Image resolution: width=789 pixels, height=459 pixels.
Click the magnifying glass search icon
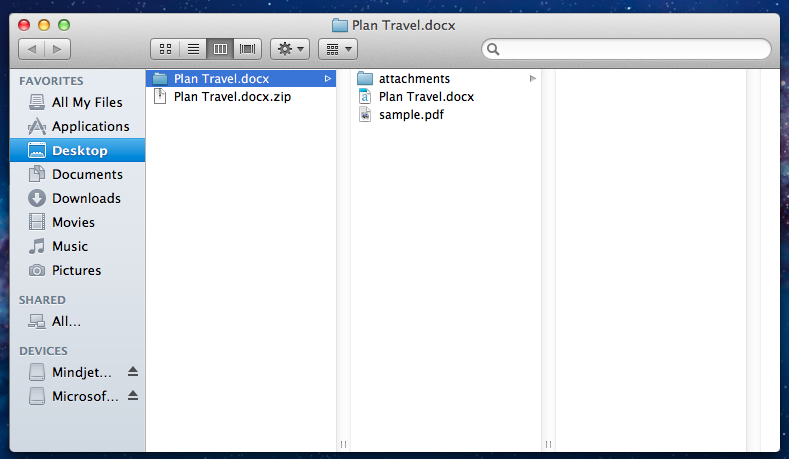tap(493, 49)
